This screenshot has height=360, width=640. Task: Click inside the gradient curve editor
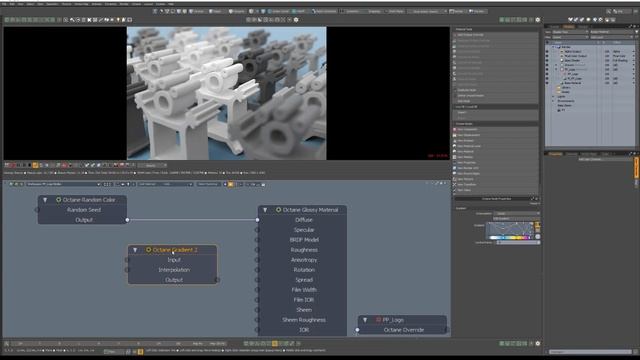pyautogui.click(x=509, y=228)
